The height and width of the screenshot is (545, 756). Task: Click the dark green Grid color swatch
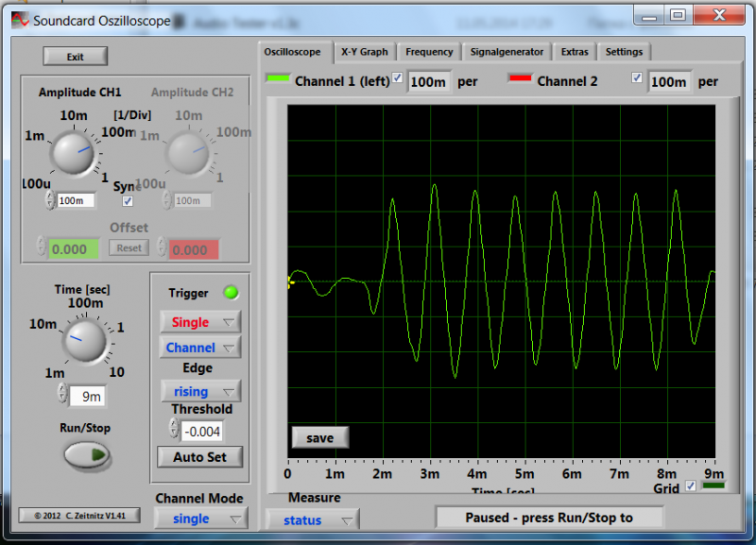pyautogui.click(x=713, y=485)
